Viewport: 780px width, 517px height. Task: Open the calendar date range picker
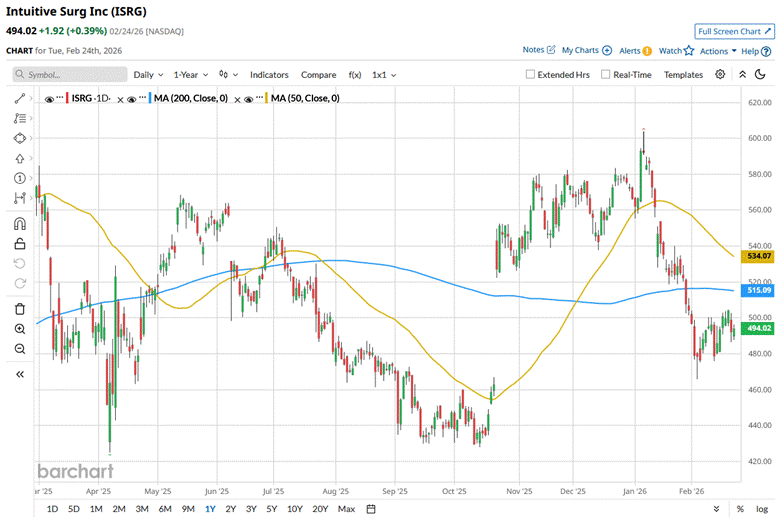tap(371, 509)
